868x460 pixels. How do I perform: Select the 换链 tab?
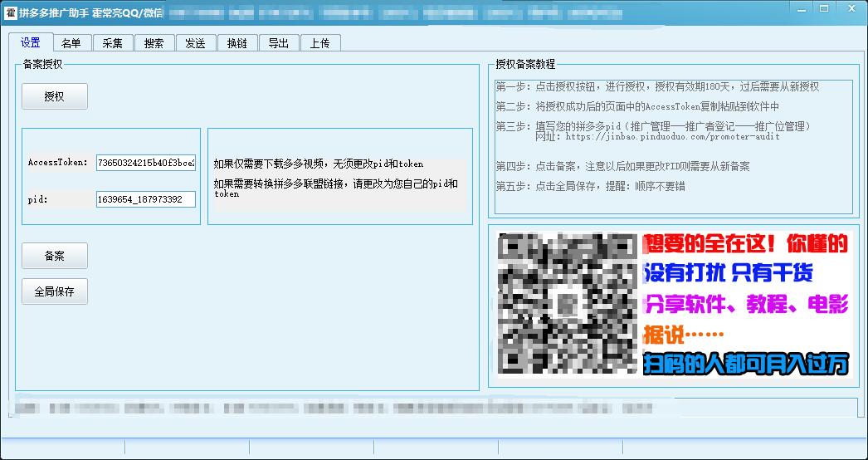(237, 43)
